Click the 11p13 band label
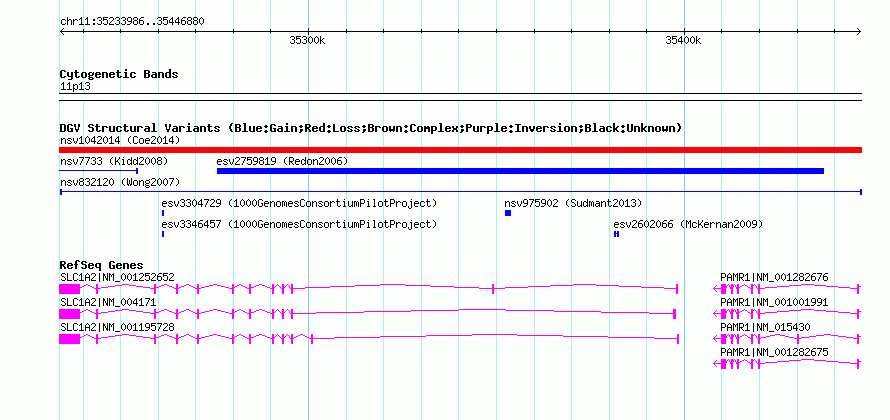The width and height of the screenshot is (890, 420). [x=75, y=87]
